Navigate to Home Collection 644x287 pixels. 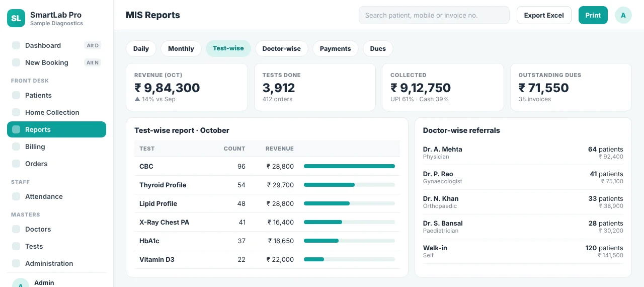[56, 112]
